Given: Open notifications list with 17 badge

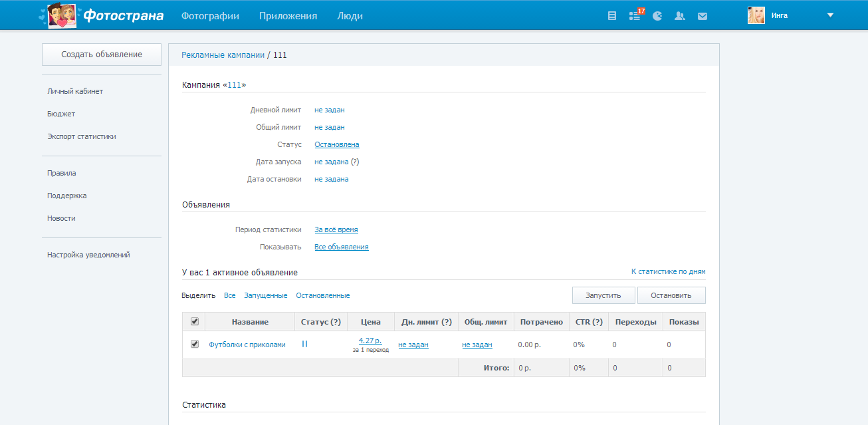Looking at the screenshot, I should click(635, 16).
